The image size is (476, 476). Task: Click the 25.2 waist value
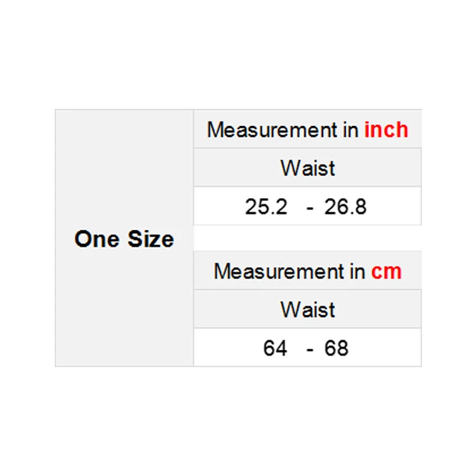[x=266, y=207]
